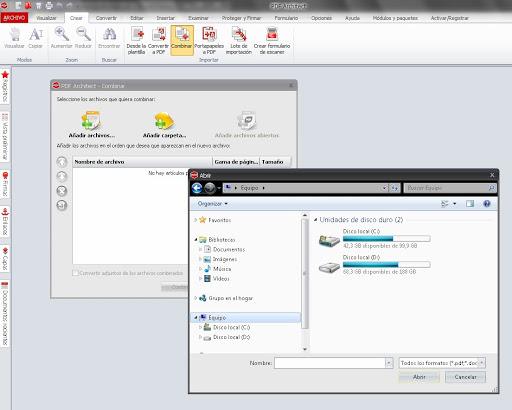This screenshot has width=512, height=410.
Task: Click the Cancelar button
Action: [x=465, y=377]
